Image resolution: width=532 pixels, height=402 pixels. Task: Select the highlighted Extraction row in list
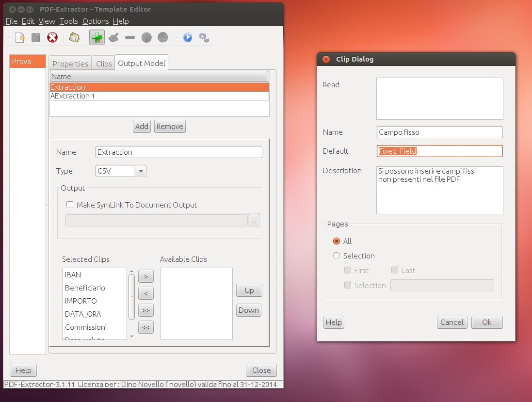pos(160,87)
